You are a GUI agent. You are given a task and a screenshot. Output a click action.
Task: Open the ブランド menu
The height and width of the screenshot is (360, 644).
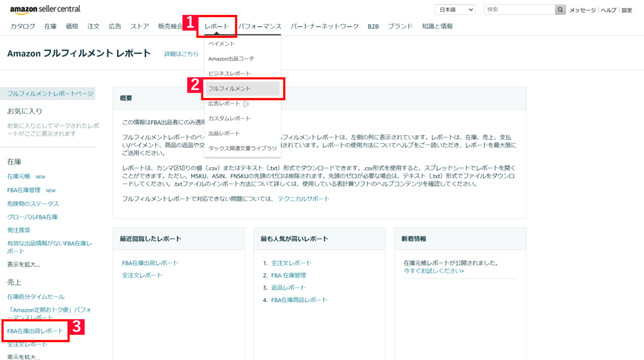(x=400, y=26)
